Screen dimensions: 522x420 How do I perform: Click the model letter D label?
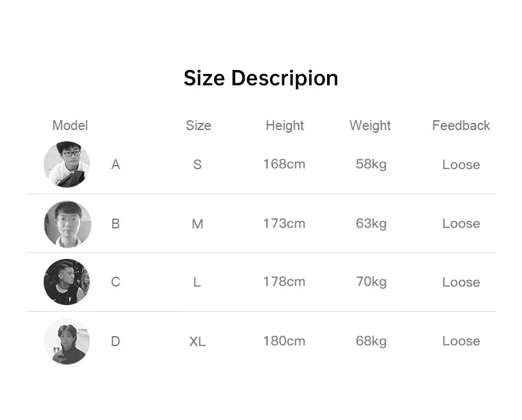click(x=115, y=341)
